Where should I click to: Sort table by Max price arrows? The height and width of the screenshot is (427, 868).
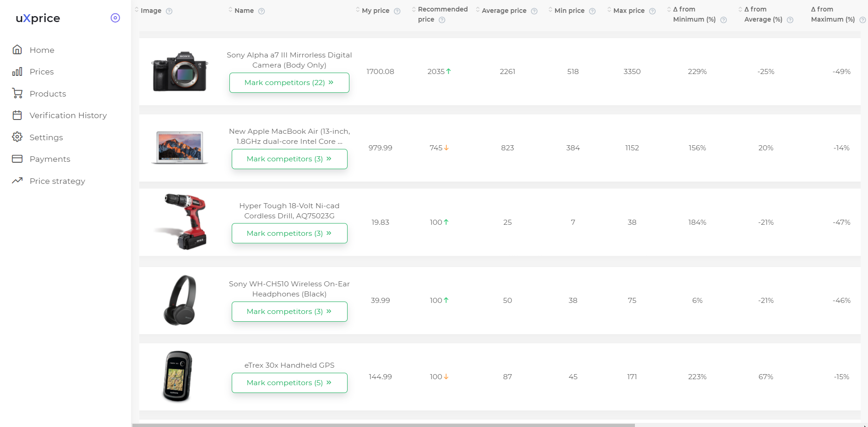coord(609,10)
